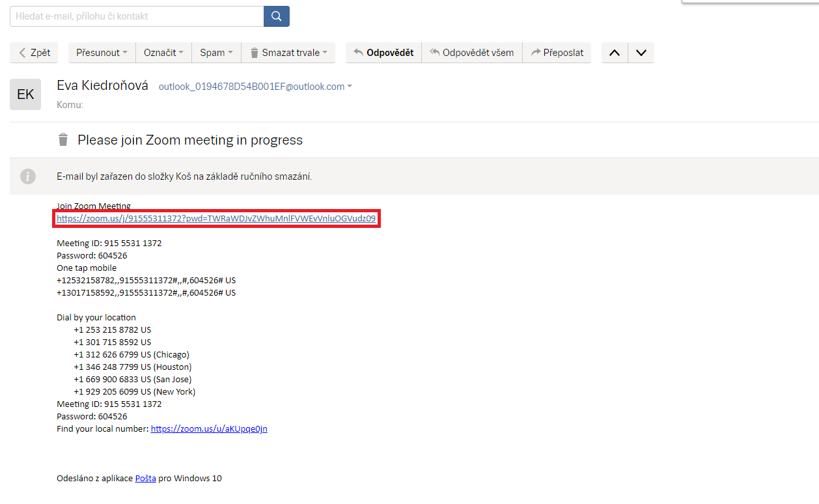Go to previous message with up arrow
The height and width of the screenshot is (504, 819).
(x=615, y=53)
